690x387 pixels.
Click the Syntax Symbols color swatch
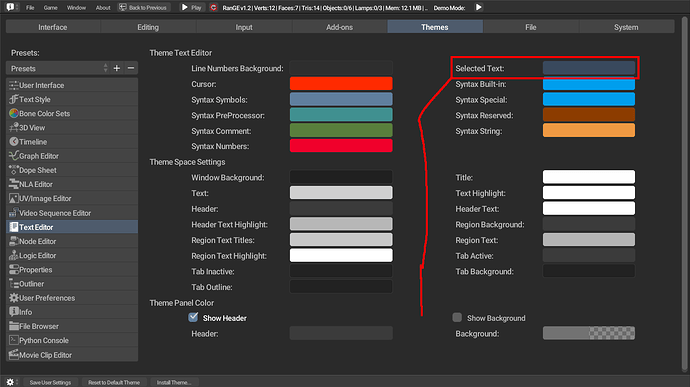coord(341,100)
